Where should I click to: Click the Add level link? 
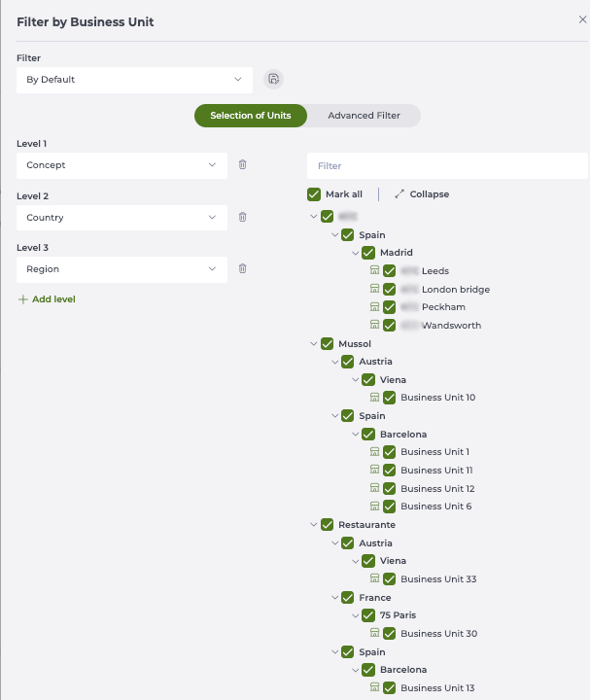53,299
